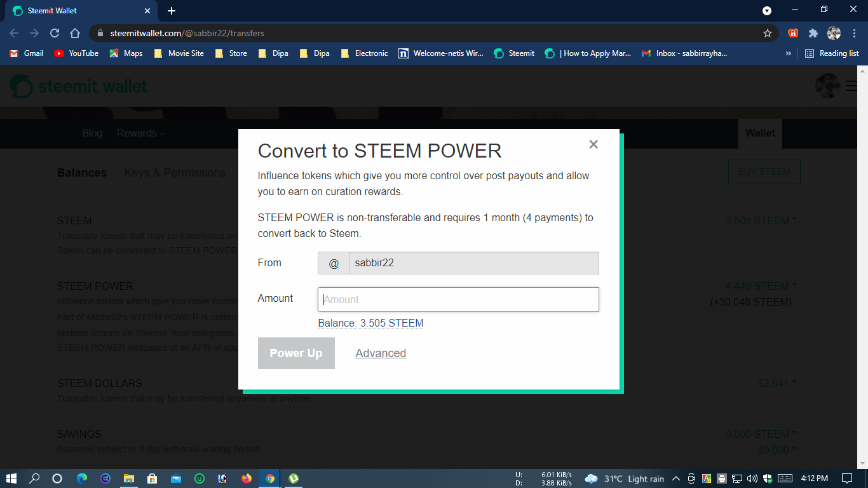
Task: View site information via the lock icon
Action: [100, 33]
